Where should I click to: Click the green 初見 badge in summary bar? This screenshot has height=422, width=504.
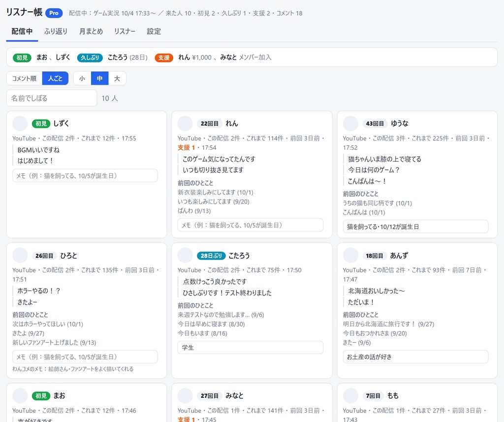pyautogui.click(x=22, y=58)
